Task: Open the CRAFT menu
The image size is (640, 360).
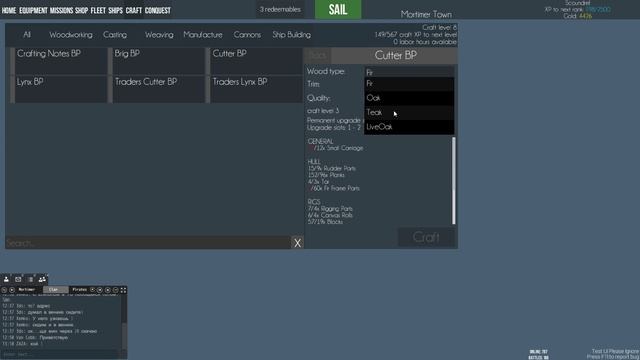Action: tap(133, 10)
